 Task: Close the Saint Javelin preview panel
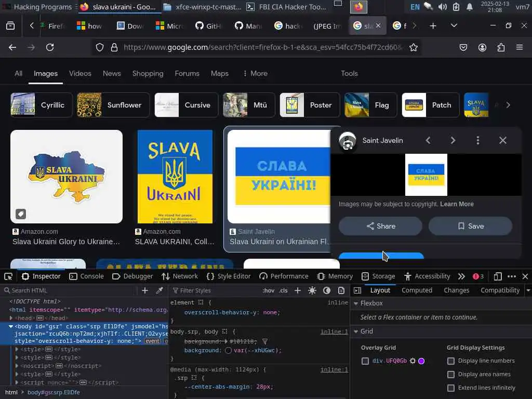[503, 140]
